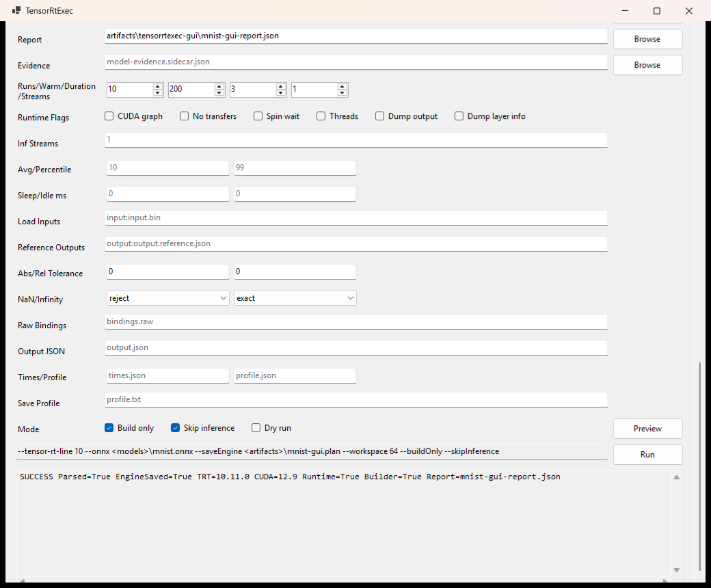Click the SUCCESS output log line
Viewport: 711px width, 588px height.
[x=290, y=477]
